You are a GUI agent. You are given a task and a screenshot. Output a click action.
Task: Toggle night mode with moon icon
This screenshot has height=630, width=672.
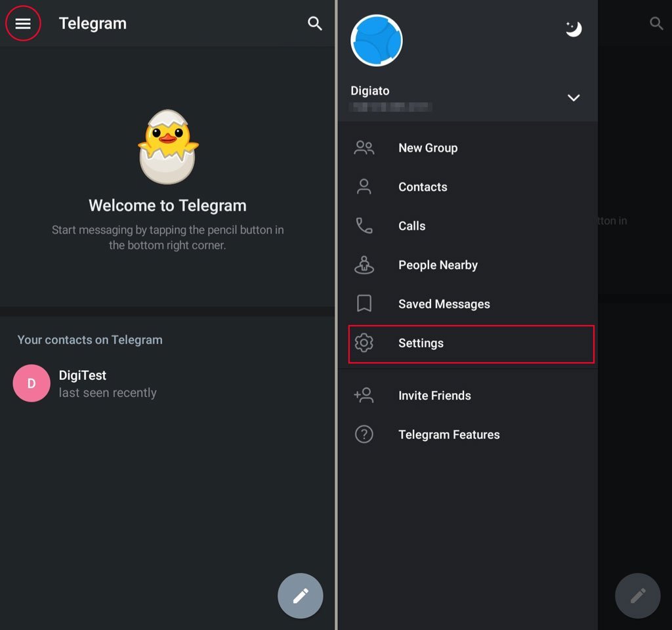coord(574,29)
